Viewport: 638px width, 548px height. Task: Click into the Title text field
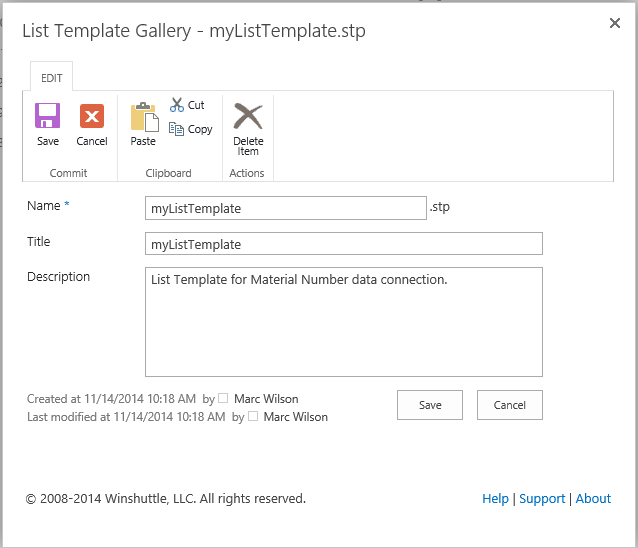coord(344,244)
